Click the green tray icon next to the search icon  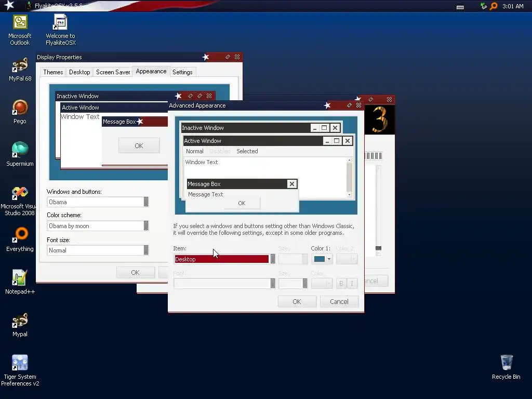click(x=484, y=6)
